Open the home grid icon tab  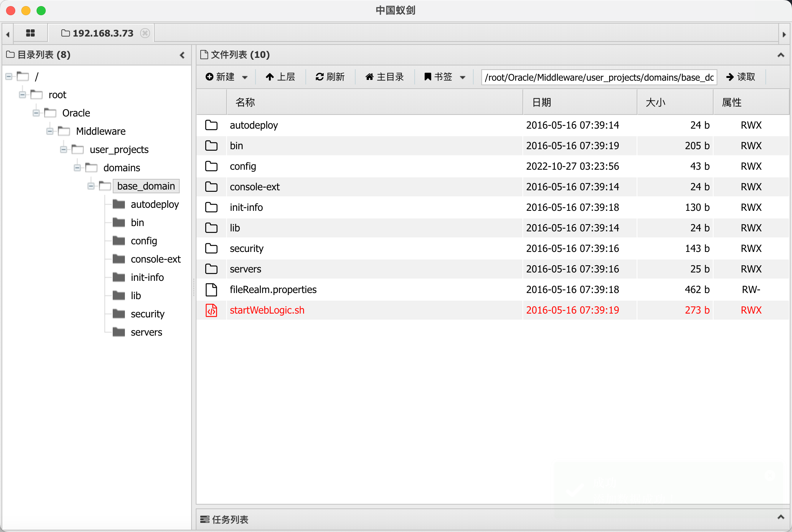click(30, 33)
